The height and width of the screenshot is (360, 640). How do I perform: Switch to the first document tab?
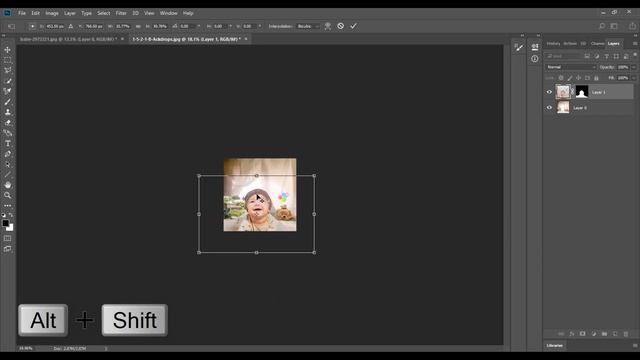[68, 39]
